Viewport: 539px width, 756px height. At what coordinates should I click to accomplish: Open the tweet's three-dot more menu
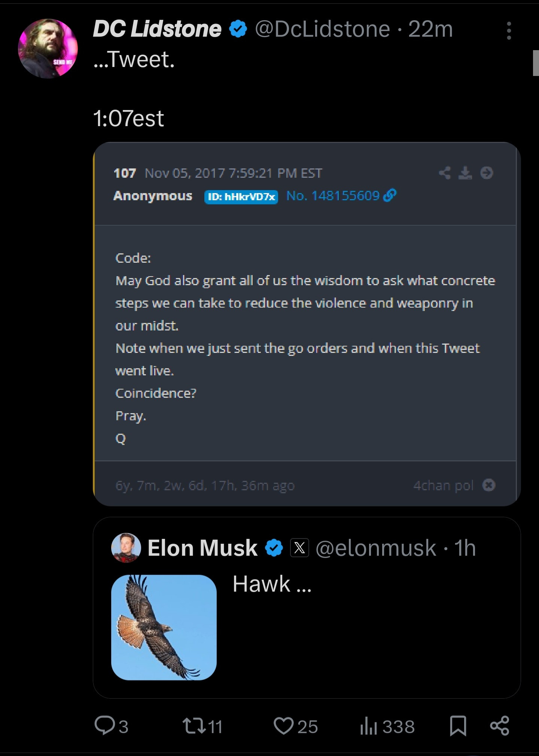[509, 31]
